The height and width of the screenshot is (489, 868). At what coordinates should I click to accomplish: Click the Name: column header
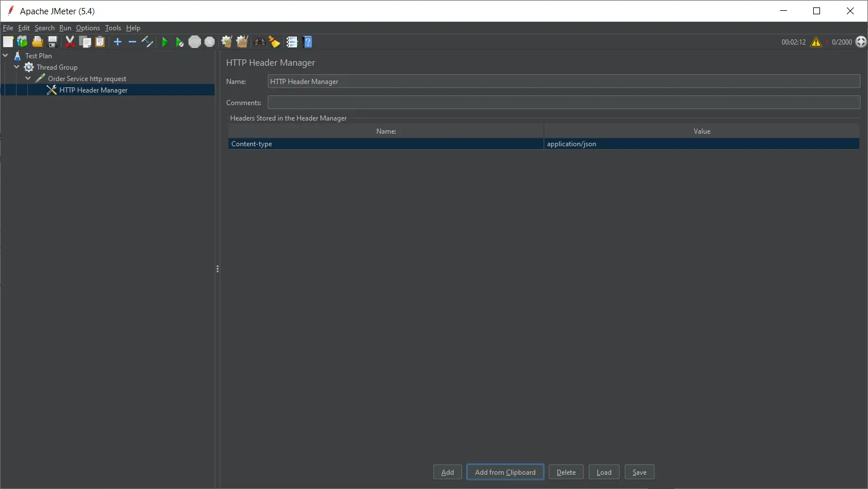(x=386, y=131)
